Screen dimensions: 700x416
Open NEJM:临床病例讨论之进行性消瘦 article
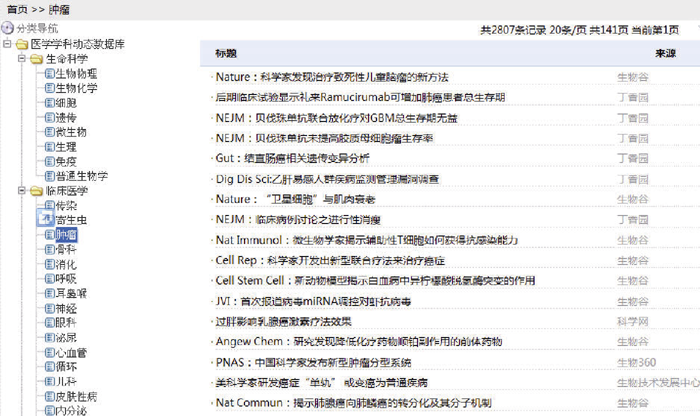(x=298, y=220)
